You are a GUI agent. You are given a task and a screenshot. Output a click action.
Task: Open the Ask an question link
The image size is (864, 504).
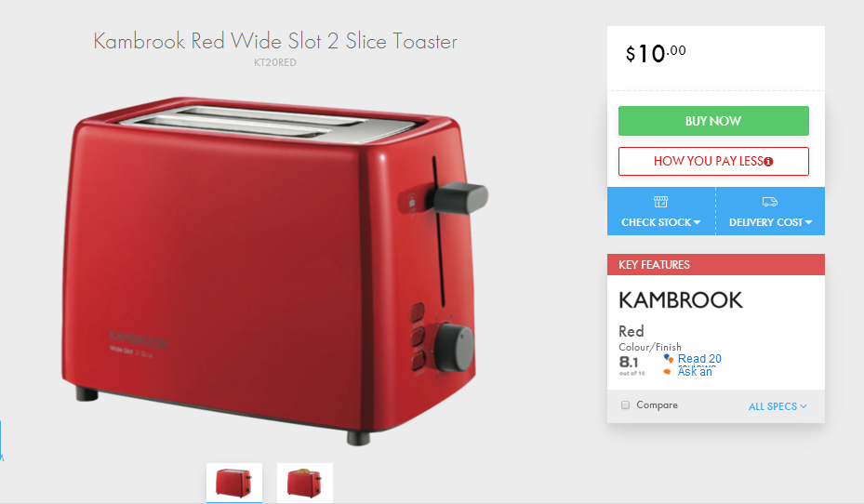pyautogui.click(x=695, y=372)
